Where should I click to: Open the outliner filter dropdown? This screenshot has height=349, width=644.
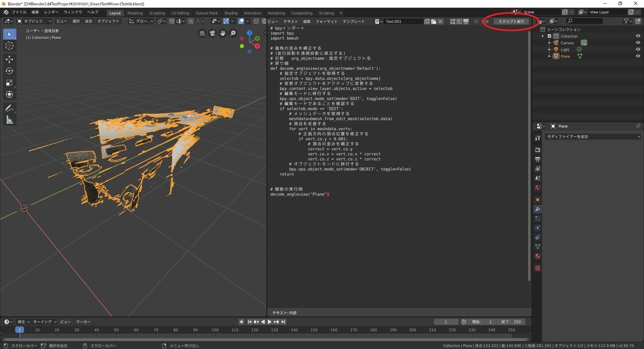click(629, 21)
